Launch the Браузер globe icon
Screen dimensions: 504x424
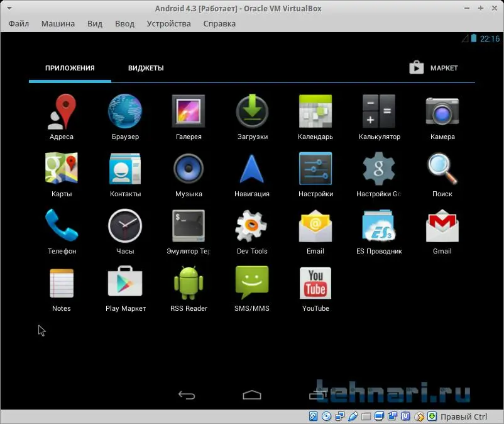coord(125,111)
